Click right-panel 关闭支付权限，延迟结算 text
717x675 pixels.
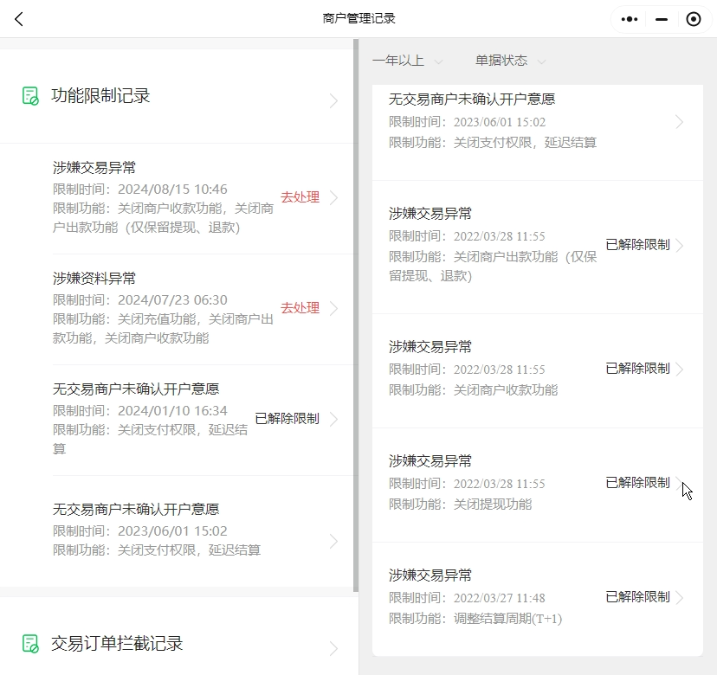pyautogui.click(x=525, y=143)
